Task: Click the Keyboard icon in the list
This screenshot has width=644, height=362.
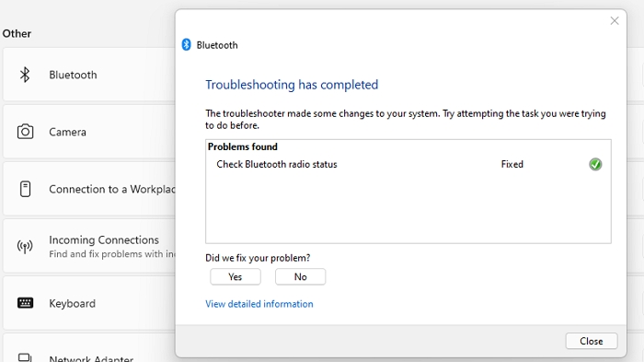Action: (25, 303)
